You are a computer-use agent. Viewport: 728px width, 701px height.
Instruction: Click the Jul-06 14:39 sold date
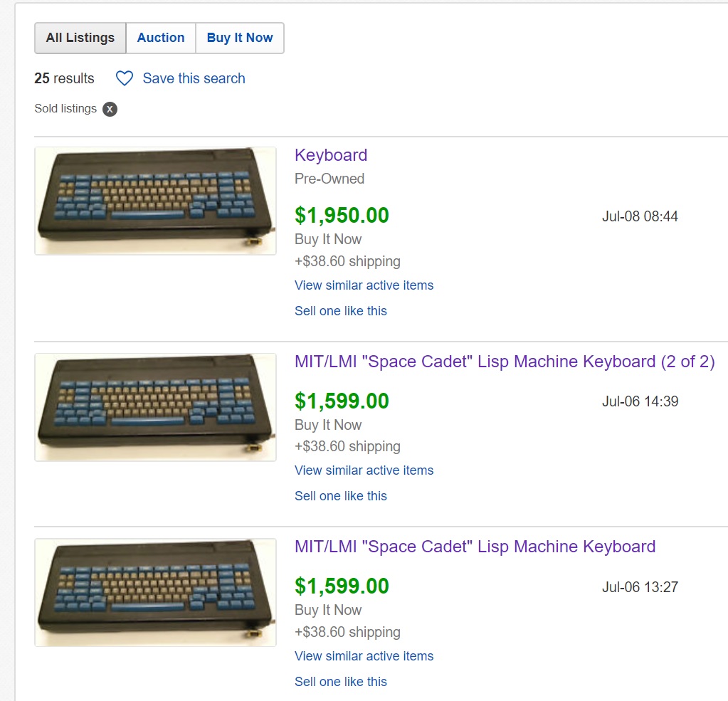[x=640, y=401]
